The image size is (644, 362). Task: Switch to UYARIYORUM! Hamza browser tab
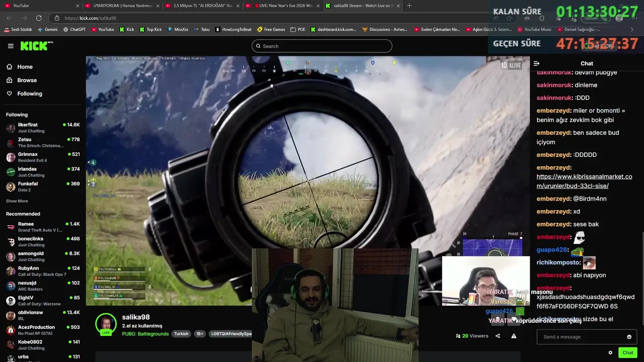pos(122,6)
